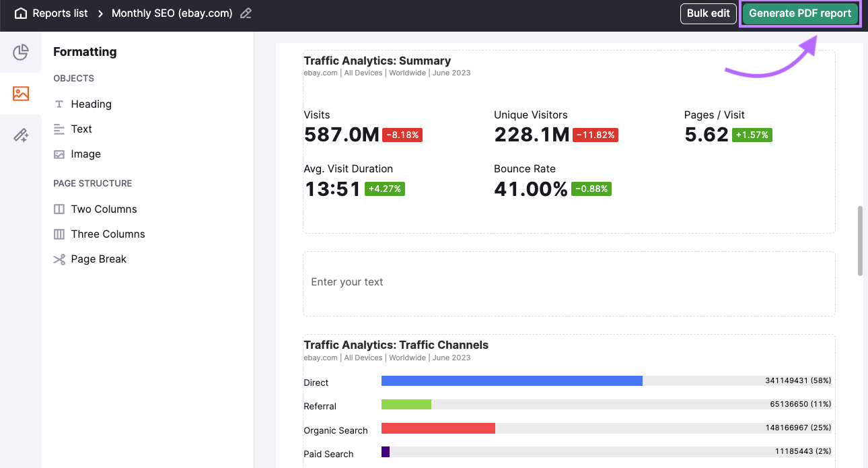868x468 pixels.
Task: Select the Page Break scissors icon
Action: coord(59,259)
